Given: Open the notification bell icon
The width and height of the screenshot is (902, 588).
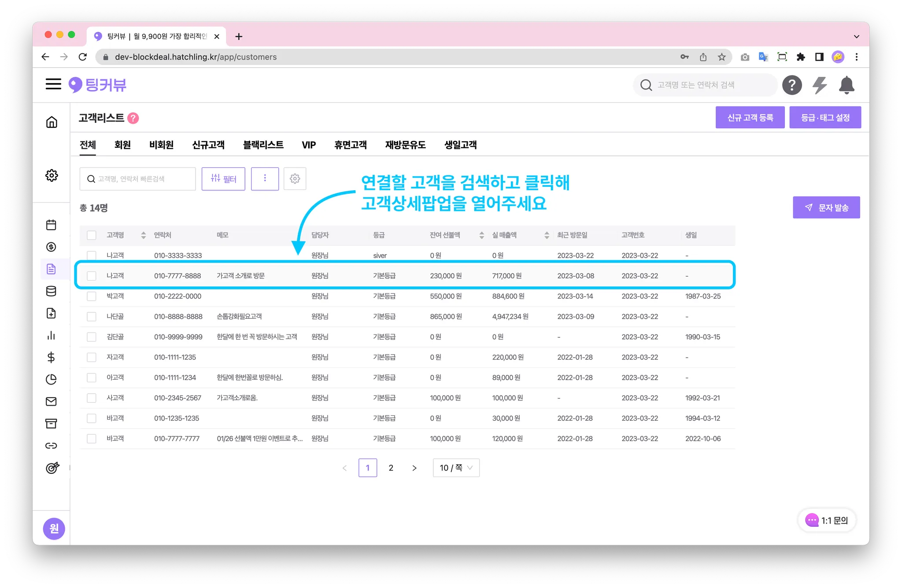Looking at the screenshot, I should click(847, 85).
